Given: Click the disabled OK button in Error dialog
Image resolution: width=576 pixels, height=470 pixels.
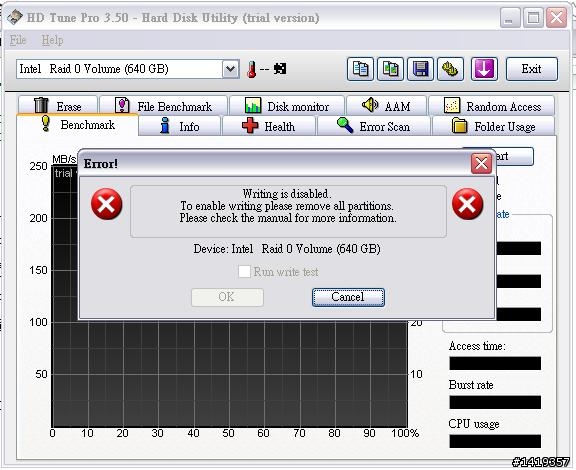Looking at the screenshot, I should 227,297.
